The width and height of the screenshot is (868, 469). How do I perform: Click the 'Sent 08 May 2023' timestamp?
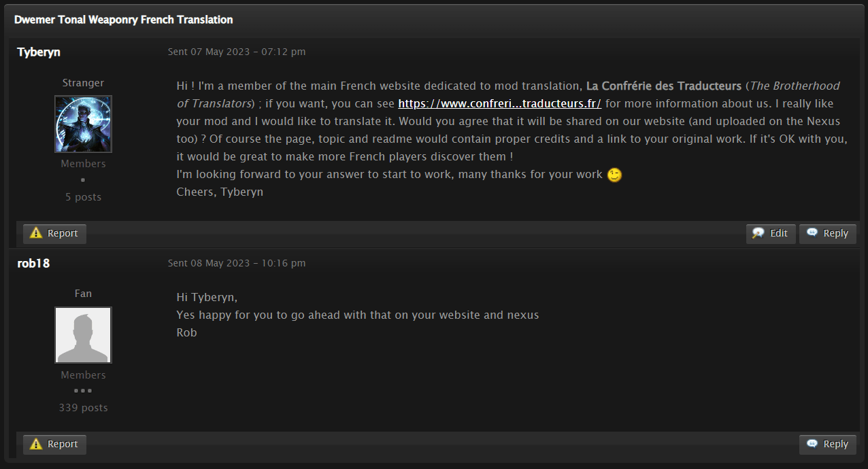(x=237, y=263)
